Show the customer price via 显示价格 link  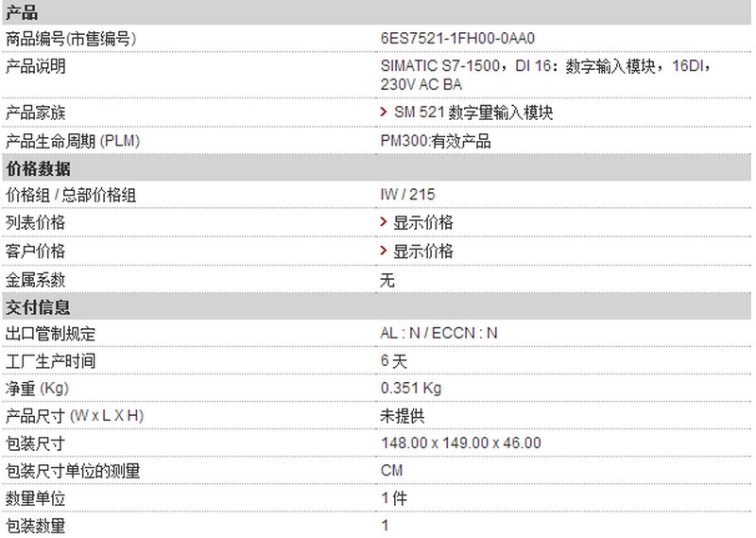click(x=423, y=251)
